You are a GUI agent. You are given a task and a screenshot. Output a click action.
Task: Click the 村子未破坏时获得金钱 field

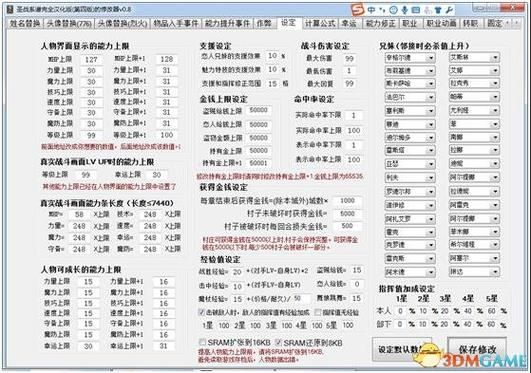pyautogui.click(x=347, y=214)
